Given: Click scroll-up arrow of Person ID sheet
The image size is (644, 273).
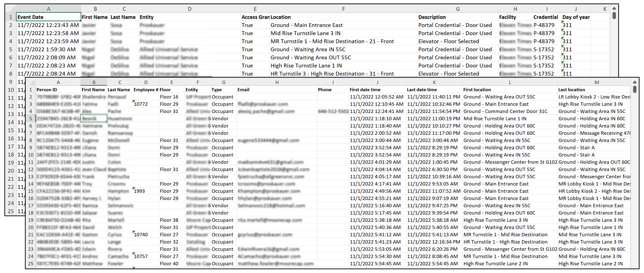Looking at the screenshot, I should click(x=635, y=82).
